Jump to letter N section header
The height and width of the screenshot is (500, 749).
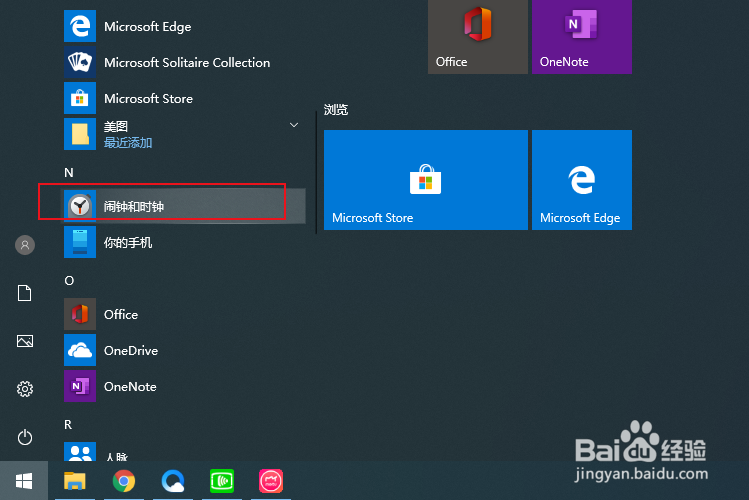click(69, 172)
